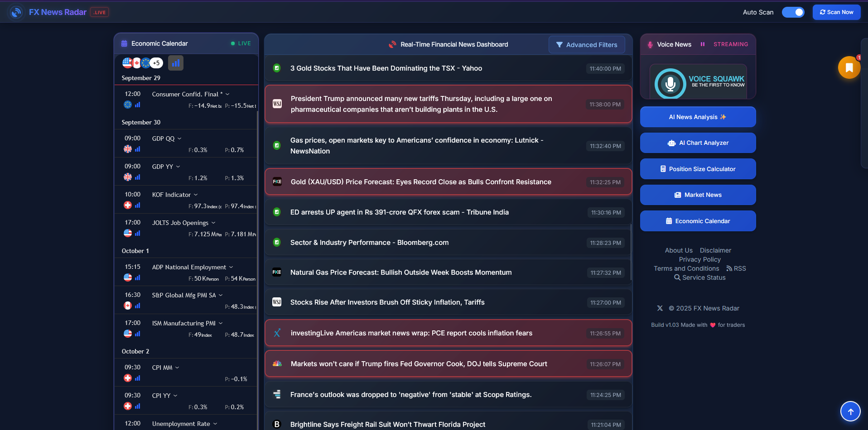
Task: Open AI News Analysis
Action: pos(698,117)
